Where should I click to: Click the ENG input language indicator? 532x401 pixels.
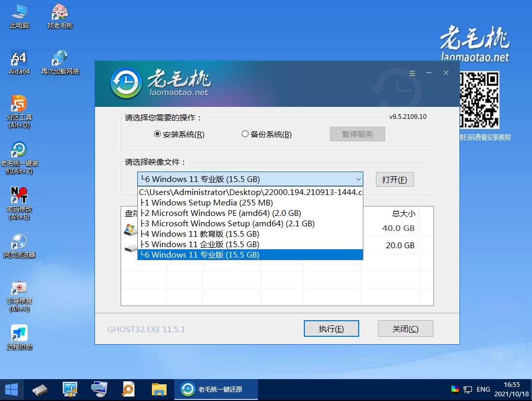click(483, 390)
